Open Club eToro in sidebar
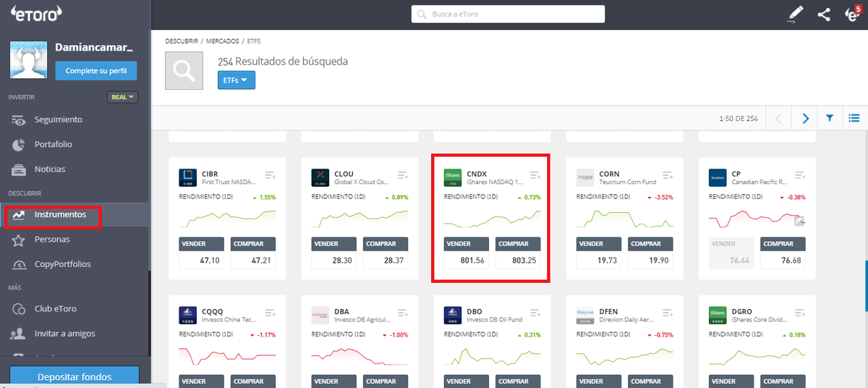The image size is (868, 388). [56, 309]
